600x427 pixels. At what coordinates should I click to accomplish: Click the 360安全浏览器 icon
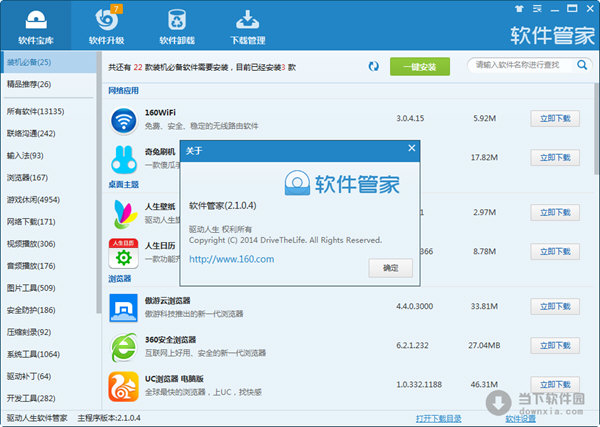pos(123,347)
